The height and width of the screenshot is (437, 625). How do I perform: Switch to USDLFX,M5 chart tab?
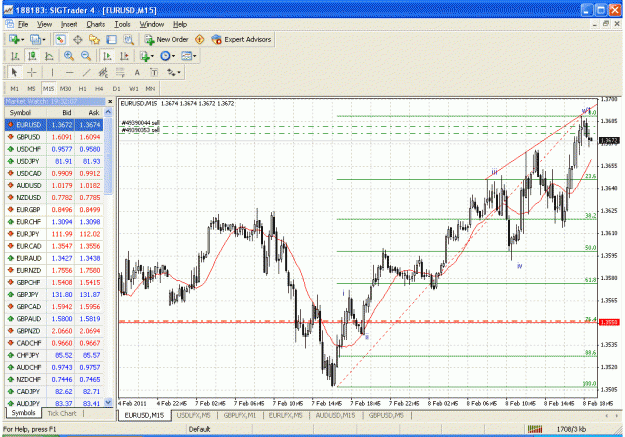[193, 415]
